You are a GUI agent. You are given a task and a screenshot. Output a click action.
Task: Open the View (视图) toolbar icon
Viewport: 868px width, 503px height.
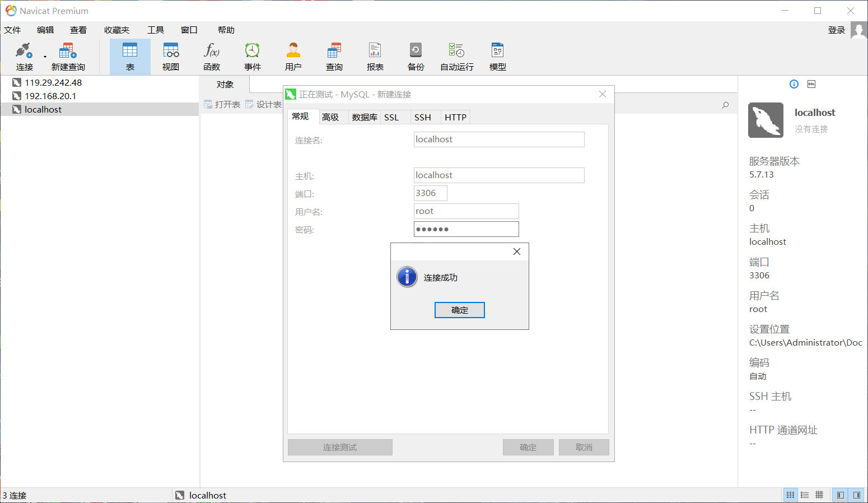tap(171, 56)
